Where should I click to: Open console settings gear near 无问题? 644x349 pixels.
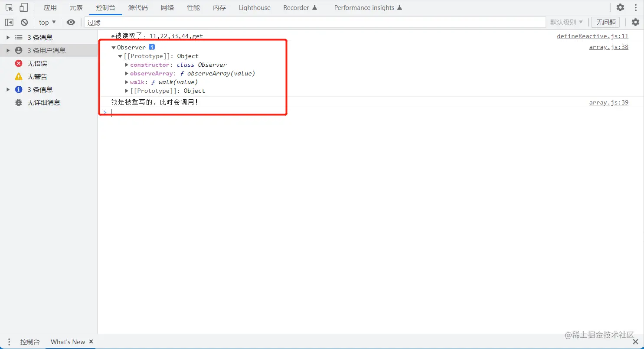tap(635, 22)
